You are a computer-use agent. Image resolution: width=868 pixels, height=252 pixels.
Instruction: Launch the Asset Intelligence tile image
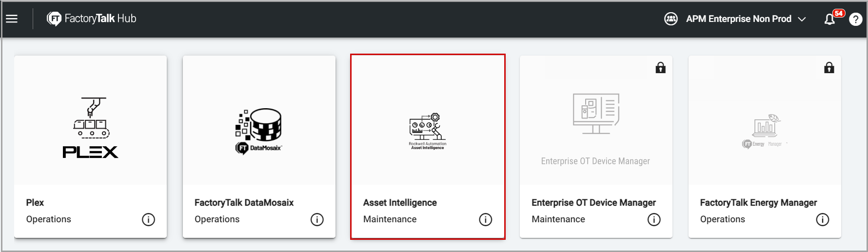pos(428,131)
